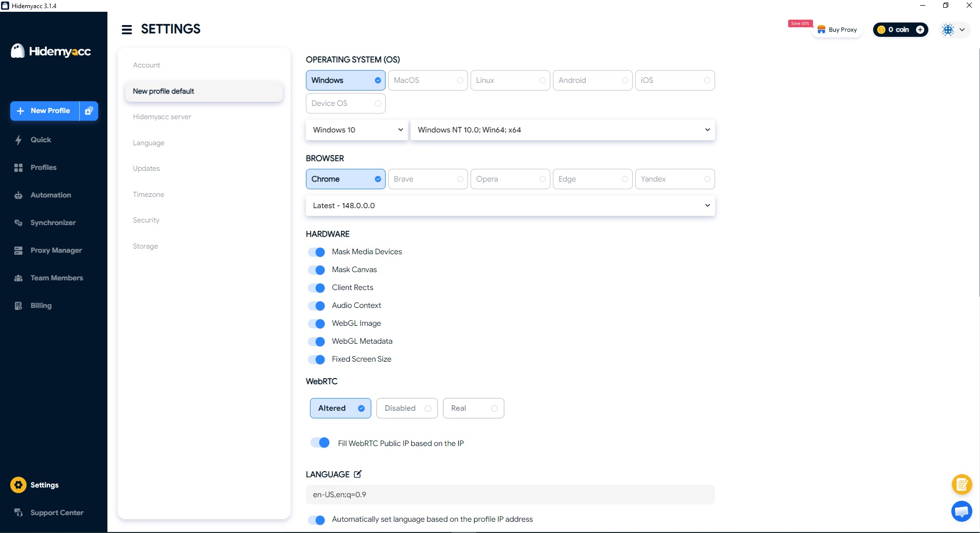The width and height of the screenshot is (980, 533).
Task: Choose Edge as the browser
Action: 593,179
